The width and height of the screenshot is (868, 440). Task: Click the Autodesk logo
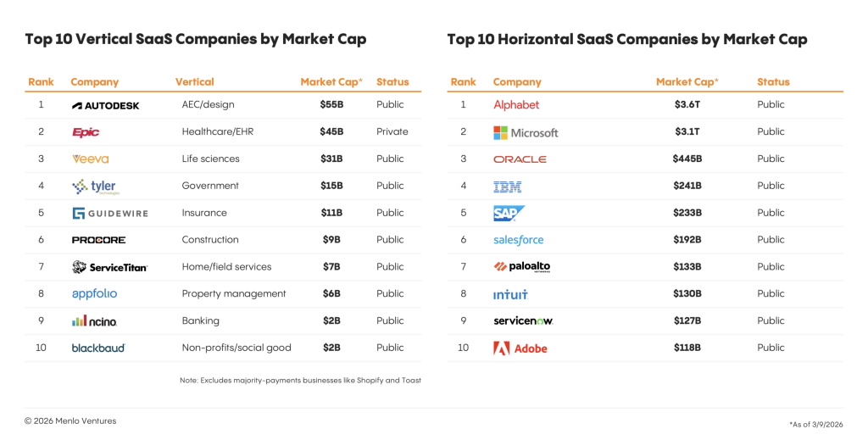106,105
